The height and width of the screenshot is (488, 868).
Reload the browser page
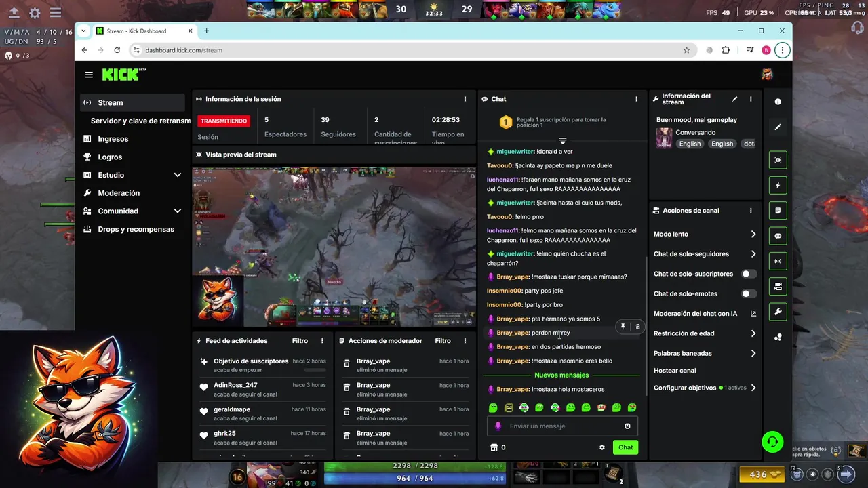click(117, 50)
